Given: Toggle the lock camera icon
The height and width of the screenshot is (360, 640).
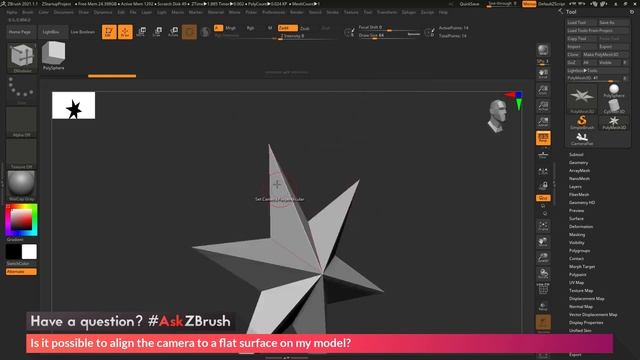Looking at the screenshot, I should [543, 186].
